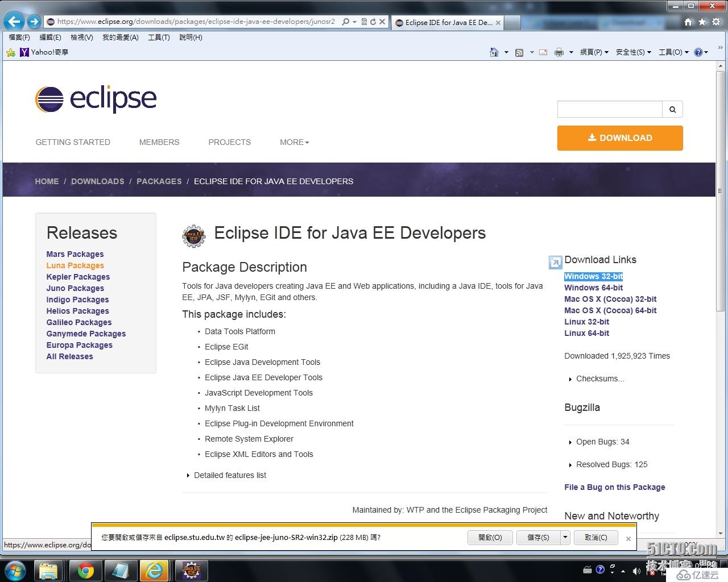Screen dimensions: 728x582
Task: Open the Print dropdown arrow in command bar
Action: pyautogui.click(x=571, y=52)
